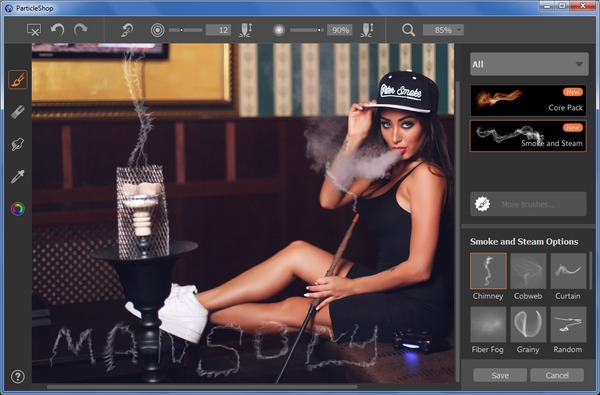Select the Eraser tool in left sidebar
The width and height of the screenshot is (600, 395).
coord(18,112)
